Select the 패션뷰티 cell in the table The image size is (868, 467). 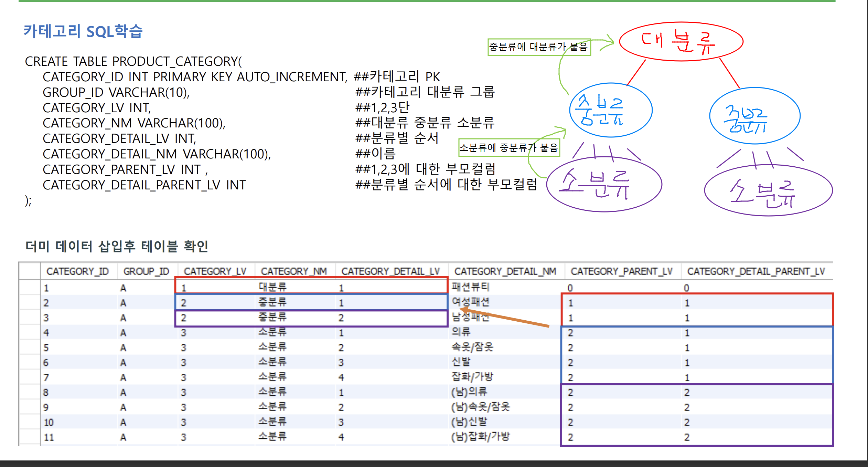[x=470, y=287]
